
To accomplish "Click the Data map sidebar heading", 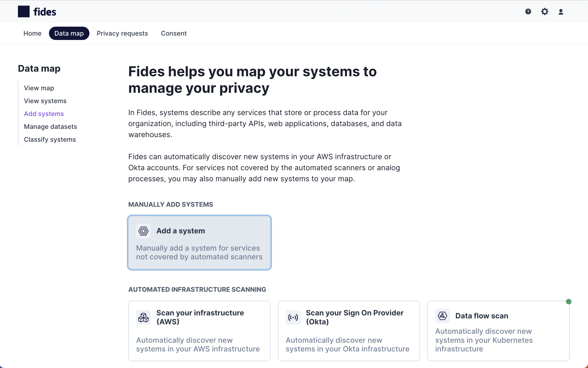I will click(39, 69).
